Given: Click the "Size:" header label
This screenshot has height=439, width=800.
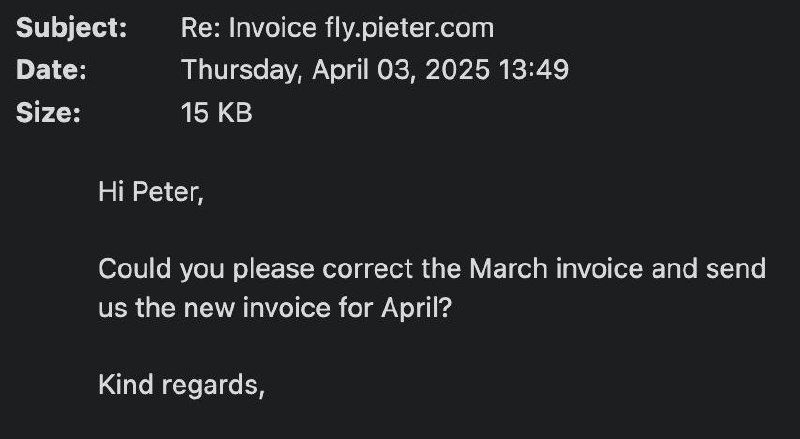Looking at the screenshot, I should click(x=49, y=114).
